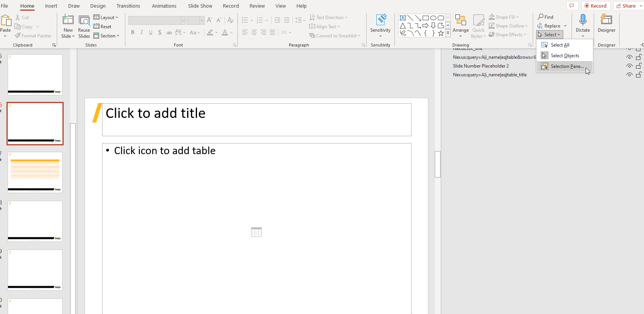Select the Isosceles Triangle shape
The height and width of the screenshot is (314, 644).
click(x=403, y=26)
